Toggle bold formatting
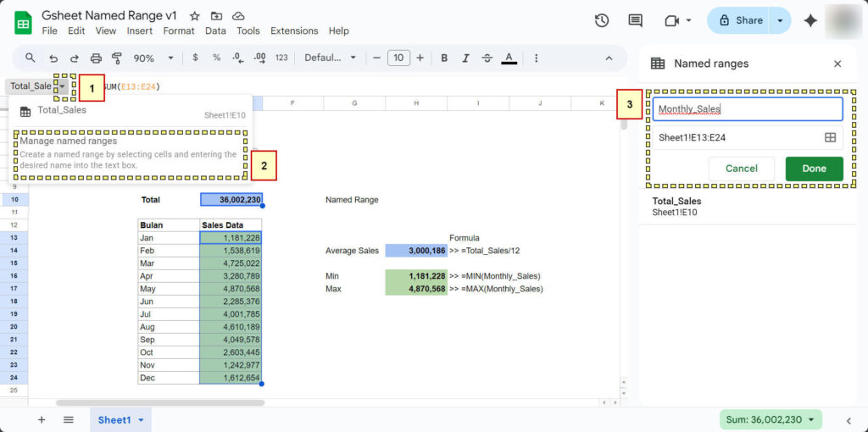The height and width of the screenshot is (432, 868). click(444, 58)
